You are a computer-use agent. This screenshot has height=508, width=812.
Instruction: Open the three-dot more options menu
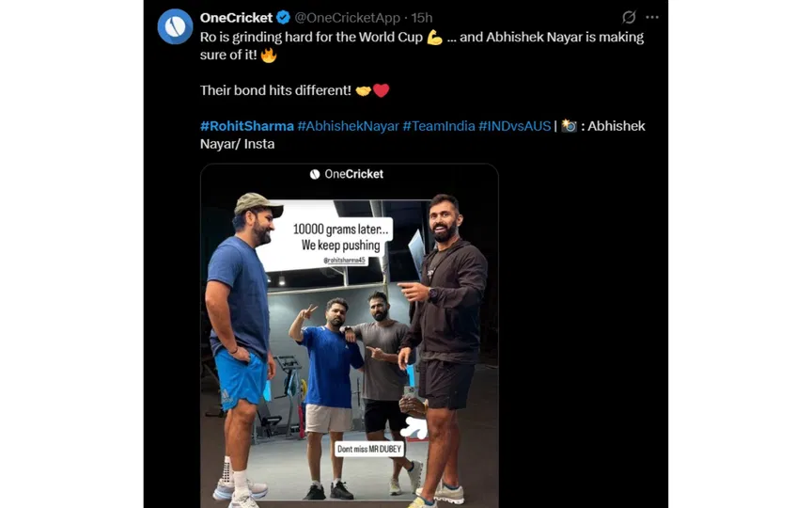[652, 18]
